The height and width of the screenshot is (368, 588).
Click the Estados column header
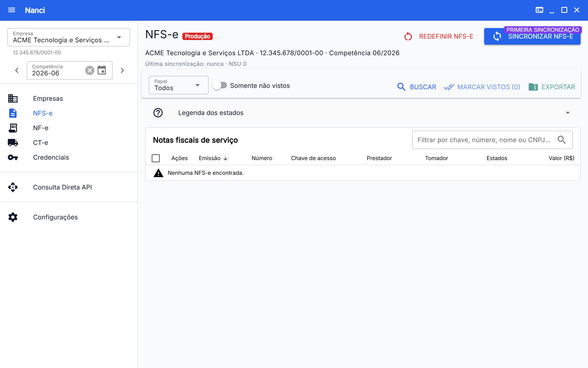[497, 158]
